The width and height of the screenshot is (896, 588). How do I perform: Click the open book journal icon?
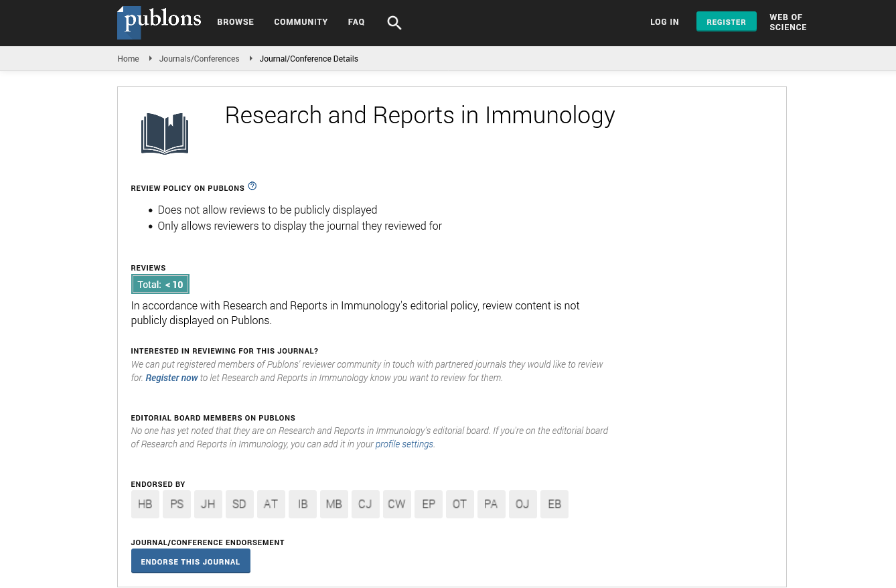click(165, 133)
